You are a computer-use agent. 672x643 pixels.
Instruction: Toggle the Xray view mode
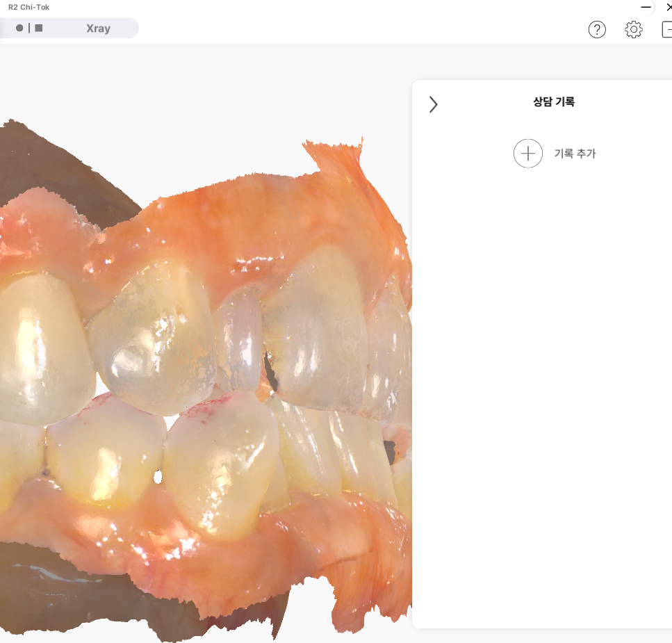point(98,29)
